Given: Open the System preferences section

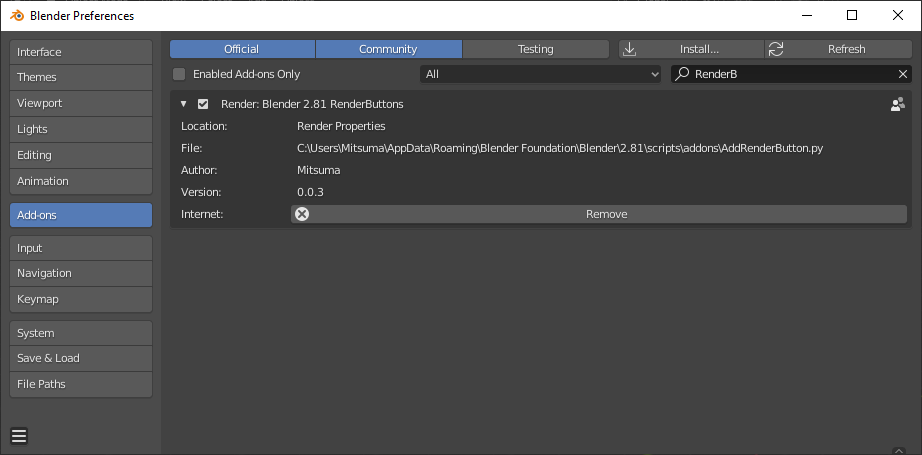Looking at the screenshot, I should tap(81, 333).
